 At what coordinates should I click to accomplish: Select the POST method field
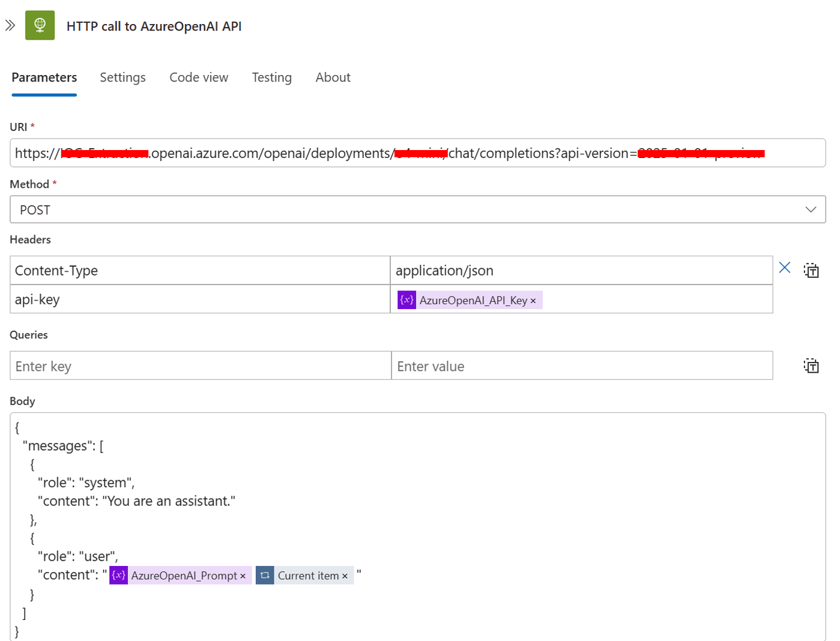tap(417, 209)
